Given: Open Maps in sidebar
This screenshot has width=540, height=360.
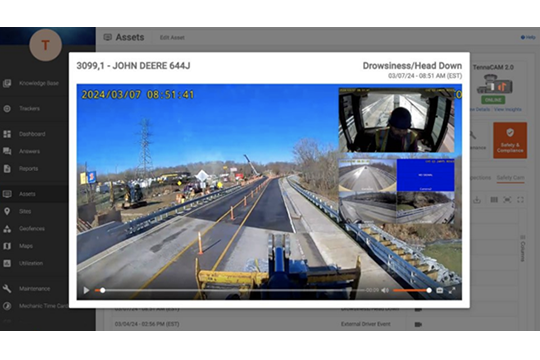Looking at the screenshot, I should coord(26,246).
